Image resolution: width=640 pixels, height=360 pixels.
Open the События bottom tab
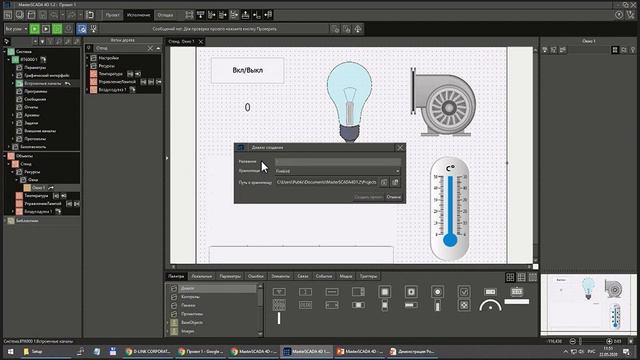(x=324, y=276)
